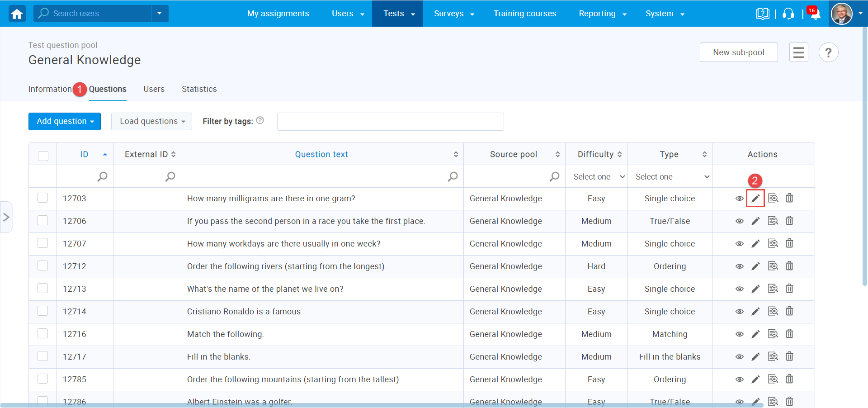Click the blue Add question button

coord(64,121)
